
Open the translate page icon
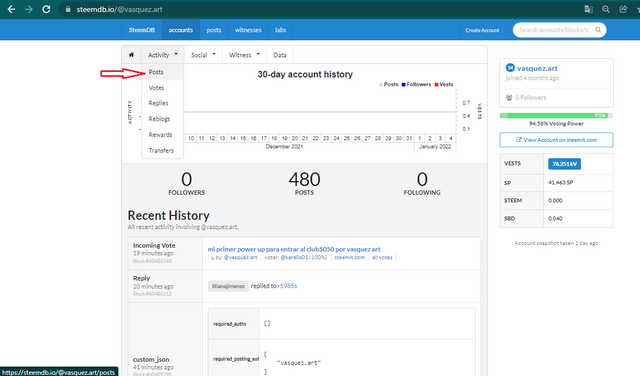(588, 9)
